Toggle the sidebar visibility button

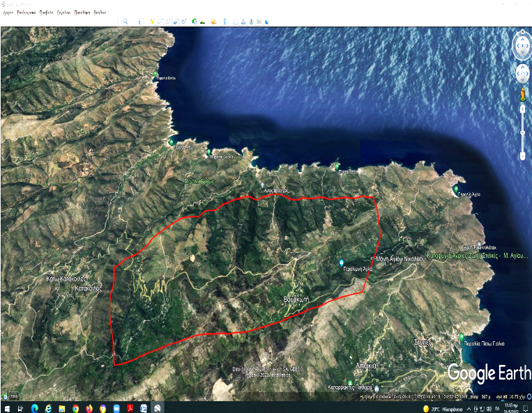click(x=140, y=22)
